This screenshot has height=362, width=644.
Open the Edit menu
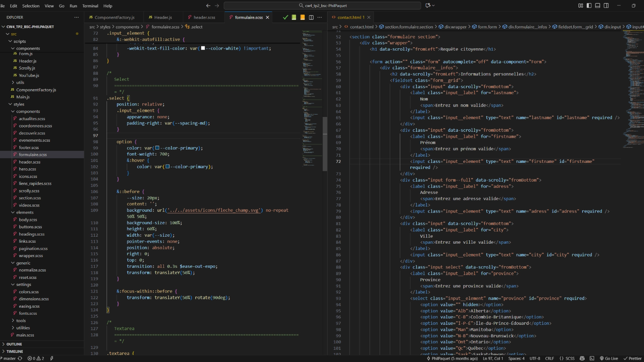coord(13,6)
